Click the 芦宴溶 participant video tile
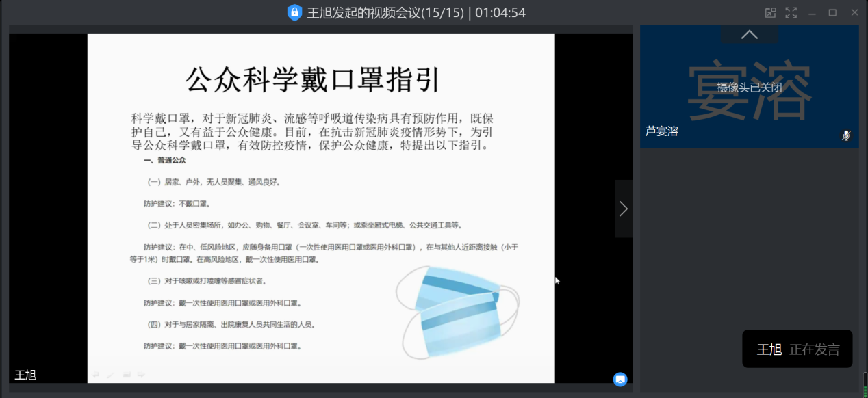 749,89
